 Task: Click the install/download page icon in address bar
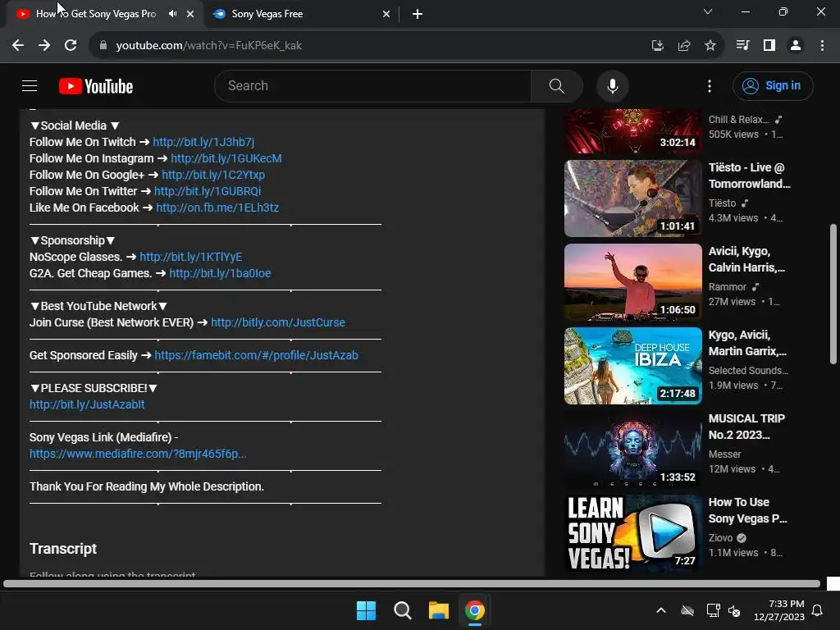click(x=658, y=46)
